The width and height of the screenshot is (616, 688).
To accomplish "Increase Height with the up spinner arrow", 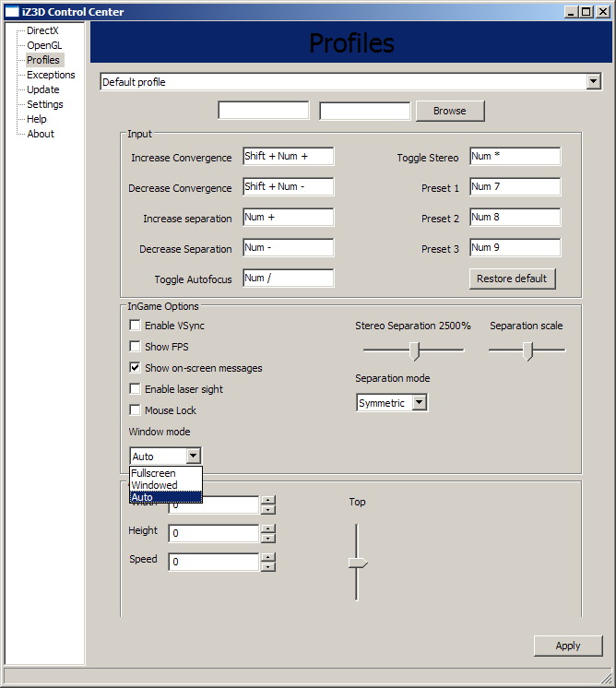I will pyautogui.click(x=268, y=528).
